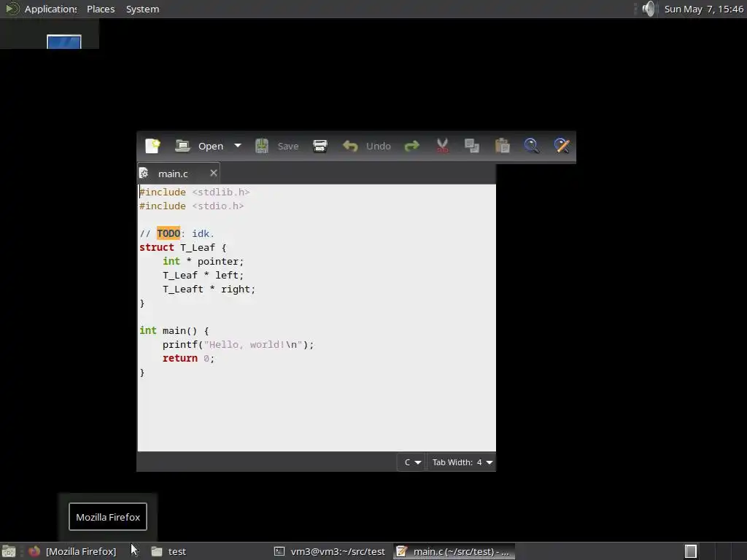Click the line "T_Leaft * right;"
Screen dimensions: 747x560
pyautogui.click(x=209, y=289)
